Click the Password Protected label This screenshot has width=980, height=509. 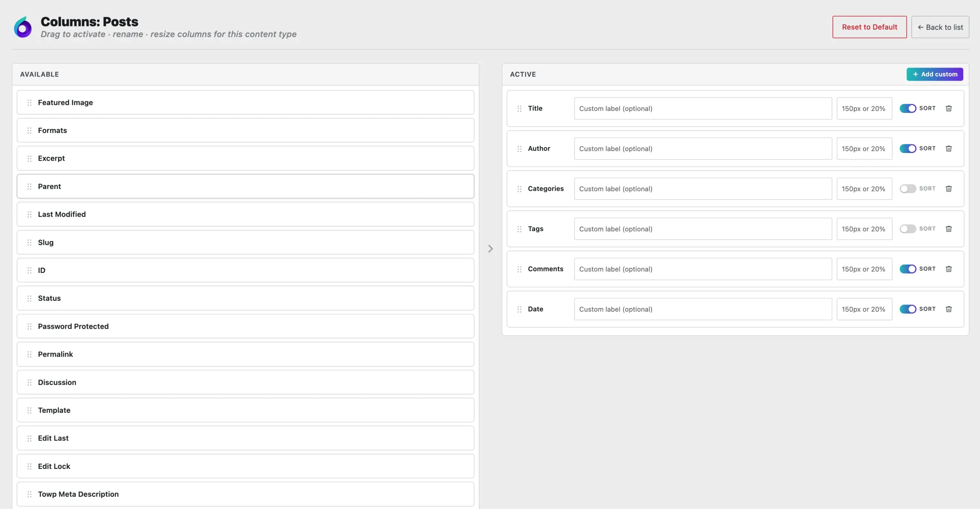(73, 326)
